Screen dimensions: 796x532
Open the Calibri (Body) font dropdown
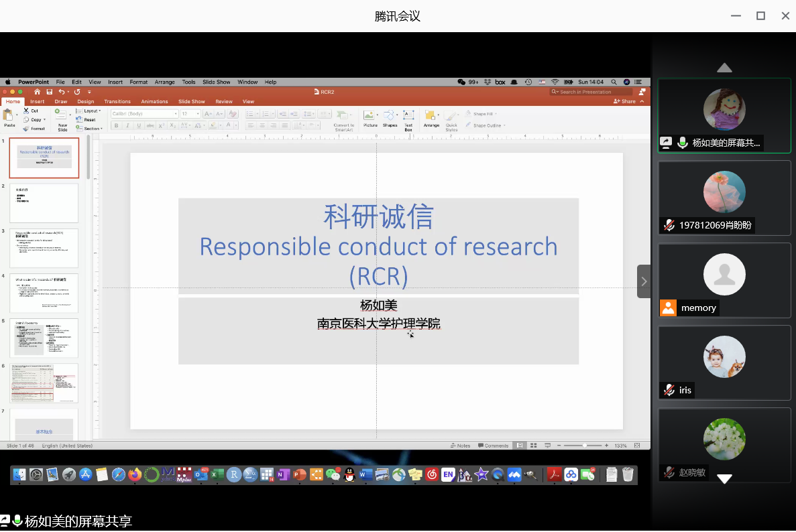(x=144, y=114)
